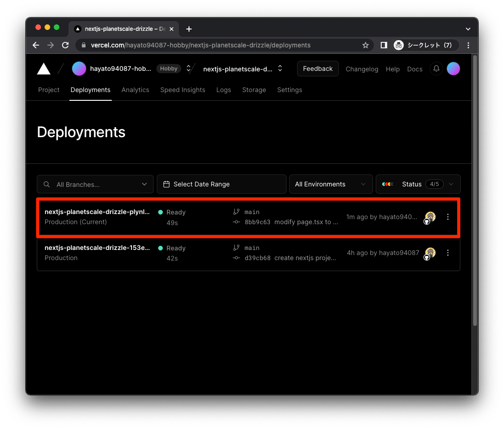Expand the tab search chevron

[468, 29]
